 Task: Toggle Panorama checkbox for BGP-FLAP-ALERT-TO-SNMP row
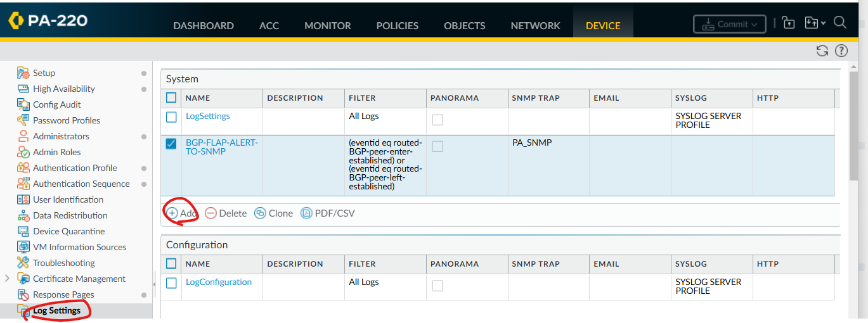(437, 146)
